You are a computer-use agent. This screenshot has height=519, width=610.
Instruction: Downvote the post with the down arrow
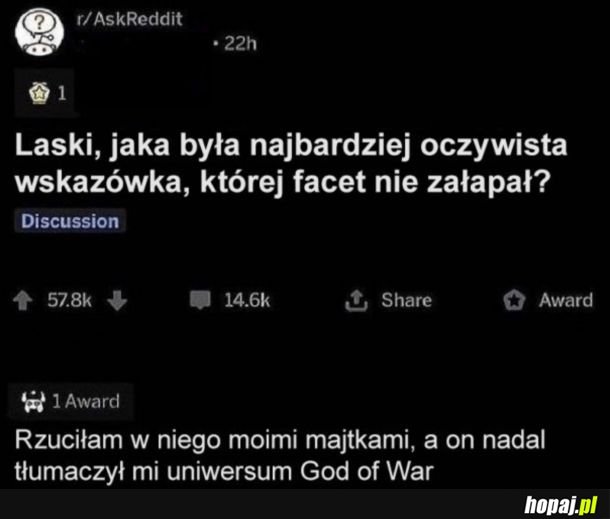point(117,301)
